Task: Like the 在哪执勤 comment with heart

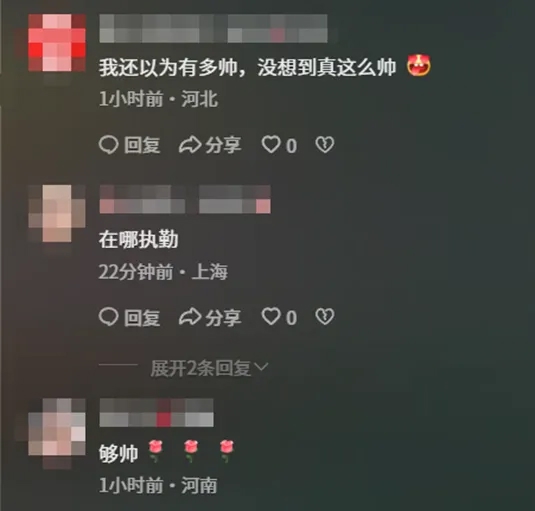Action: pyautogui.click(x=271, y=317)
